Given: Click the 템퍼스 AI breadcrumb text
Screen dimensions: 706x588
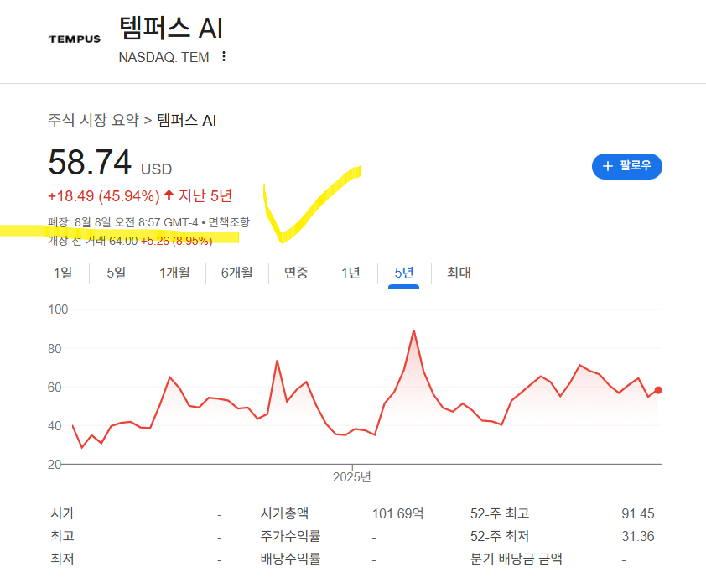Looking at the screenshot, I should [186, 120].
